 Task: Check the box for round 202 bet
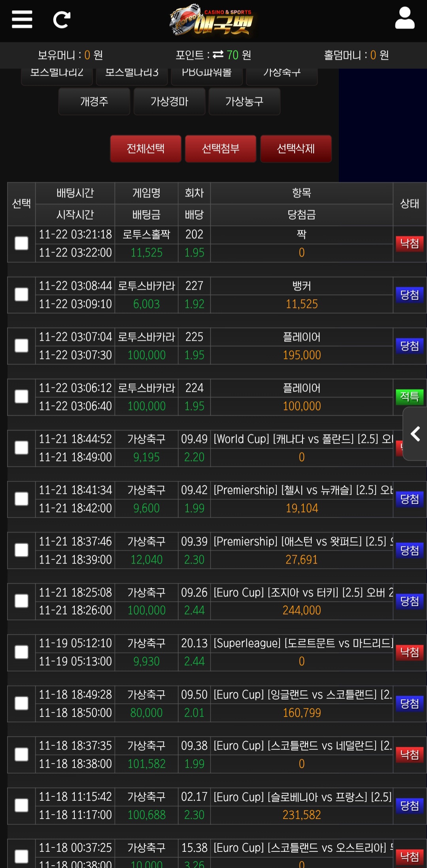(x=21, y=243)
